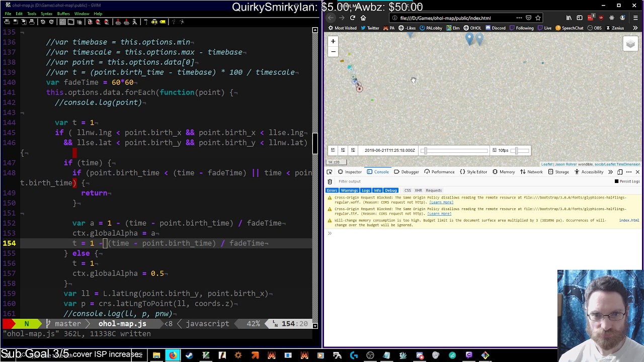Click the Redo icon in GVIM toolbar
644x362 pixels.
coord(51,22)
